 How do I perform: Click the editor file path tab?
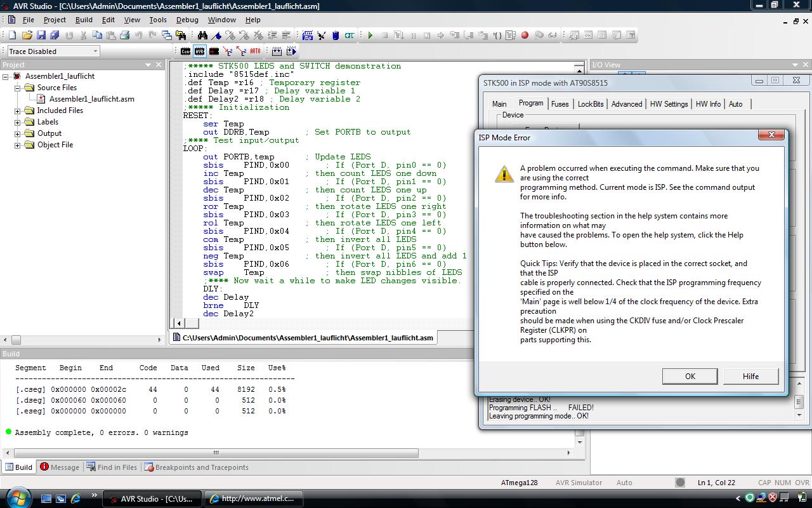point(304,338)
